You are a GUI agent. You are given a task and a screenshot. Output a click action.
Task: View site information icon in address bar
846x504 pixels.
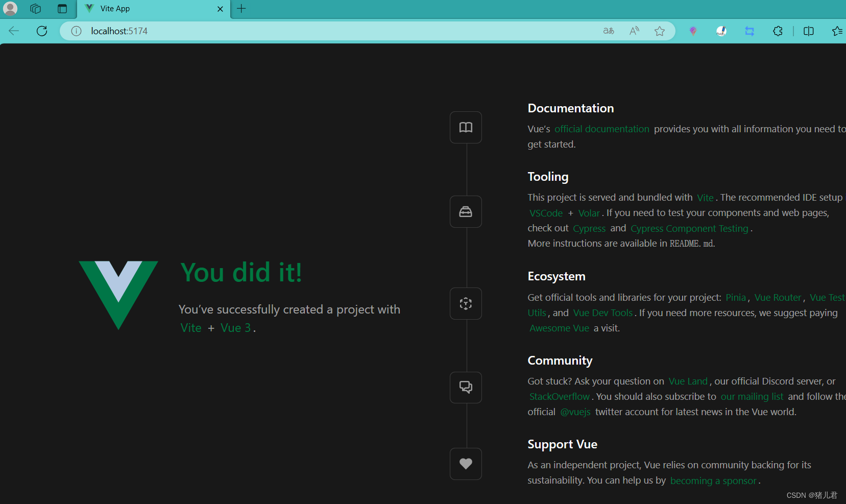[x=76, y=31]
